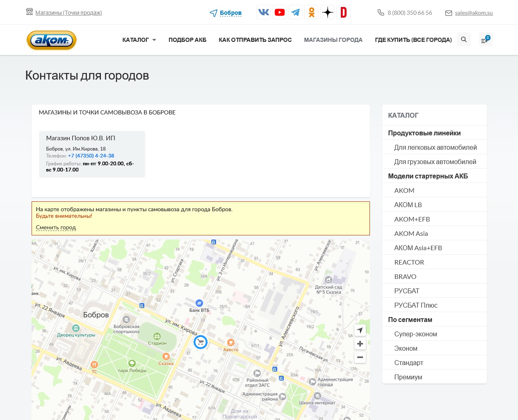The width and height of the screenshot is (518, 420).
Task: Open the Telegram channel icon
Action: (x=296, y=12)
